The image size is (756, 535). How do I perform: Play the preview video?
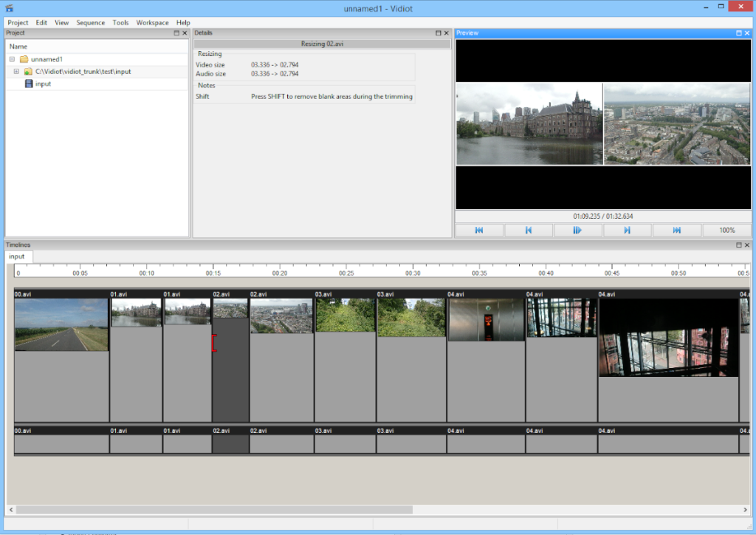(x=578, y=230)
